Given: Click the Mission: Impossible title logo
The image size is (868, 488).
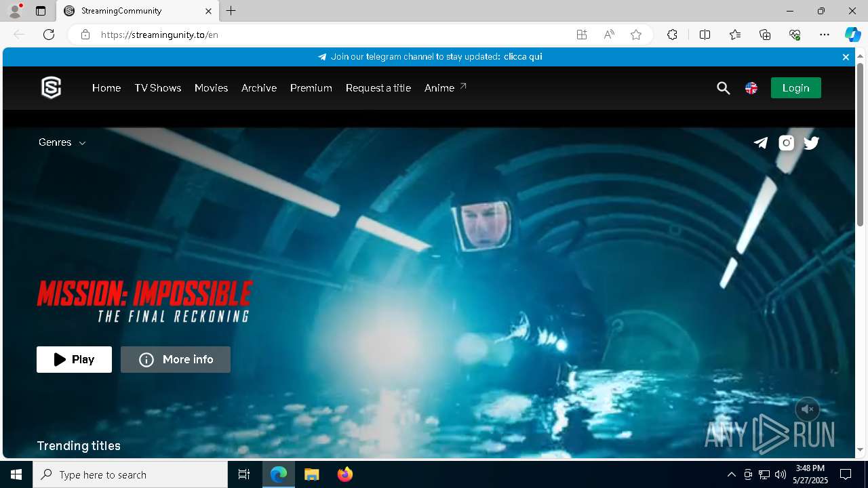Looking at the screenshot, I should tap(144, 302).
